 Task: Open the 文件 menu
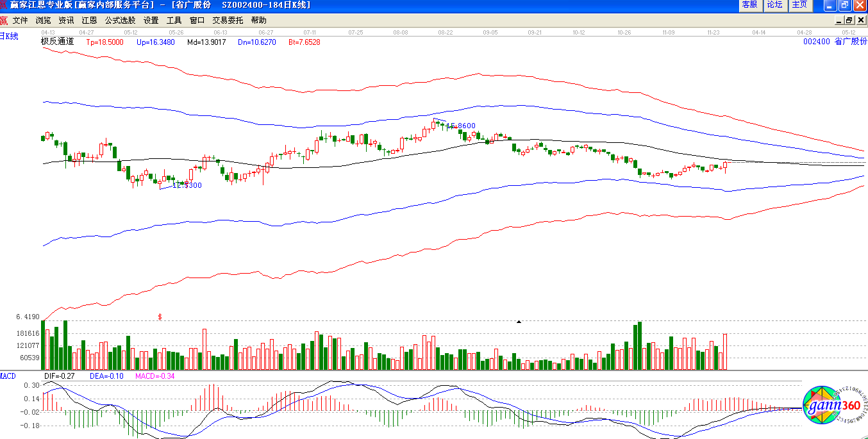(x=21, y=21)
